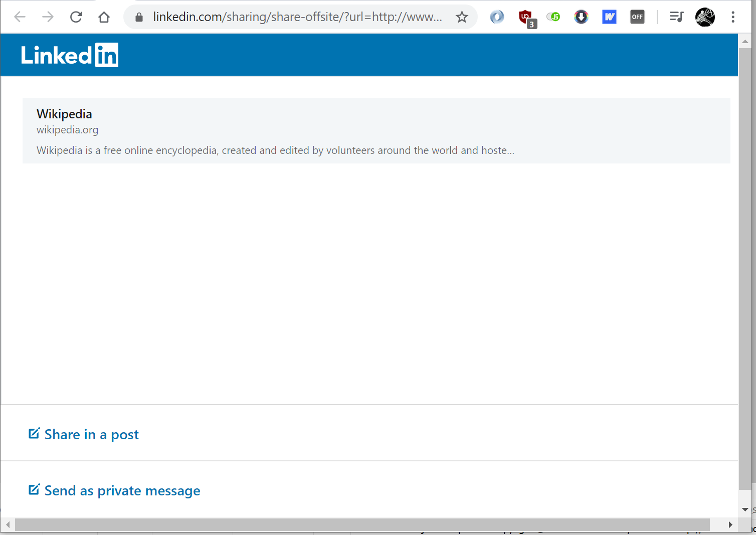Click the wikipedia.org domain text
The image size is (756, 535).
point(67,130)
